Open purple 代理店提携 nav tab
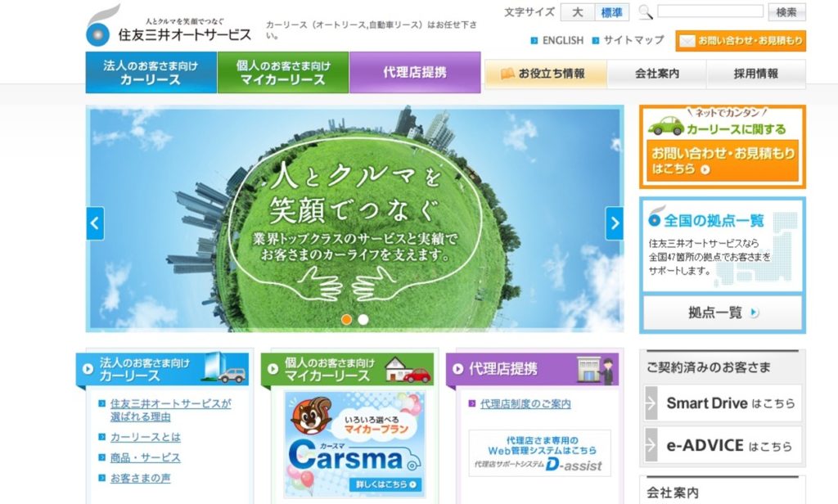Viewport: 838px width, 504px height. (x=415, y=72)
